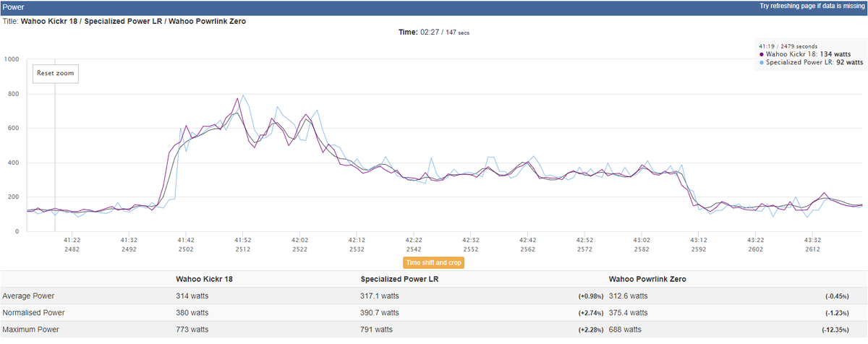
Task: Click the 600 y-axis label
Action: pos(14,129)
